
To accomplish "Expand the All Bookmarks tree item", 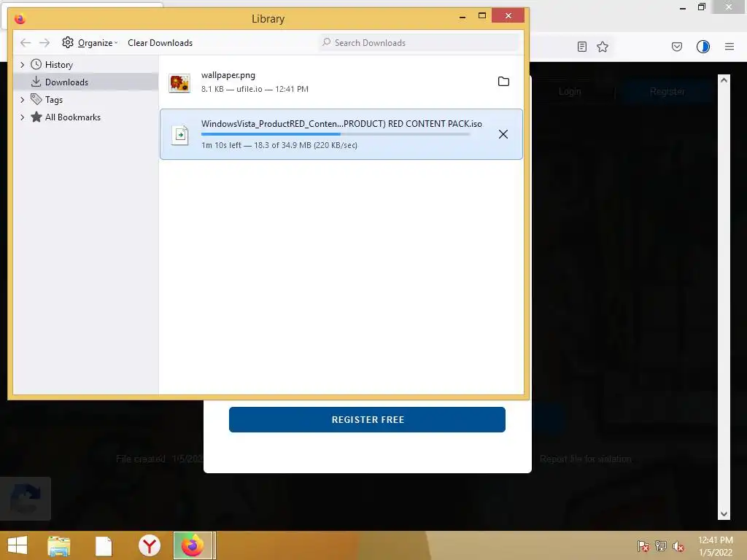I will pos(23,117).
